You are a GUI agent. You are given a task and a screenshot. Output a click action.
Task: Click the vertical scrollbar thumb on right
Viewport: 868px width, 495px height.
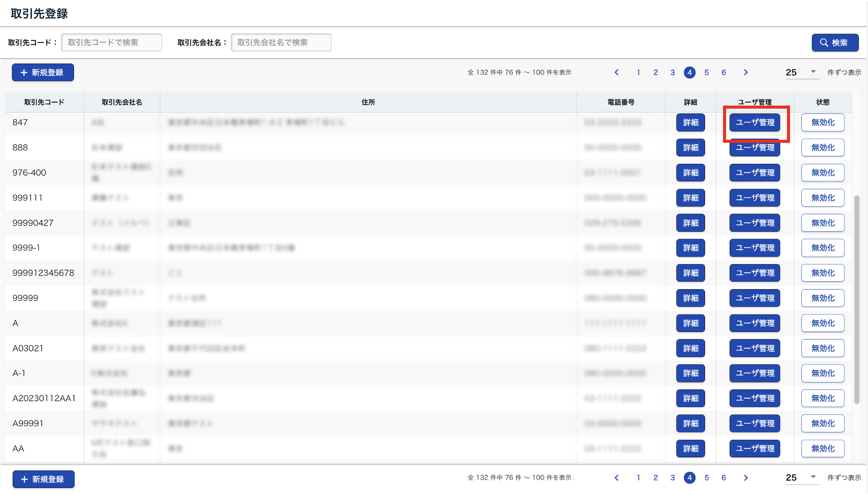pos(857,300)
